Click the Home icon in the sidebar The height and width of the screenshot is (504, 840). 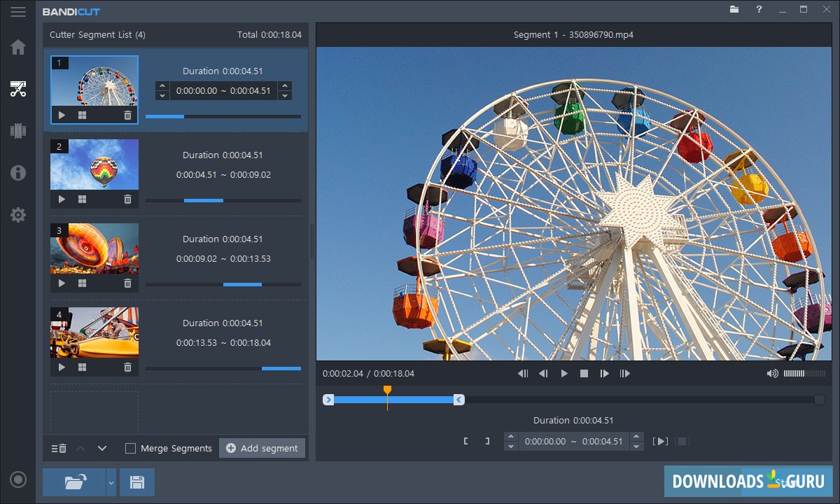[18, 48]
